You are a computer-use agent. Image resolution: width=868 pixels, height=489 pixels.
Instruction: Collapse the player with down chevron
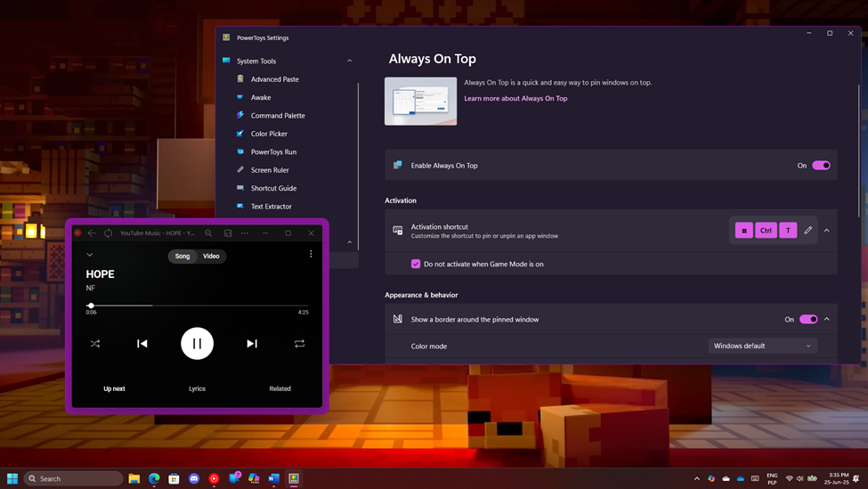[x=90, y=255]
